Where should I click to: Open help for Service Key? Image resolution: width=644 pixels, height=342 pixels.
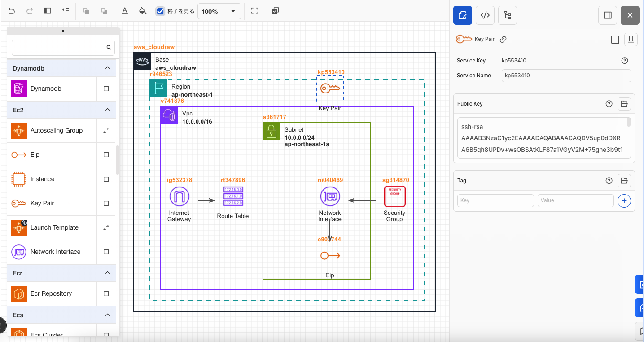tap(625, 61)
